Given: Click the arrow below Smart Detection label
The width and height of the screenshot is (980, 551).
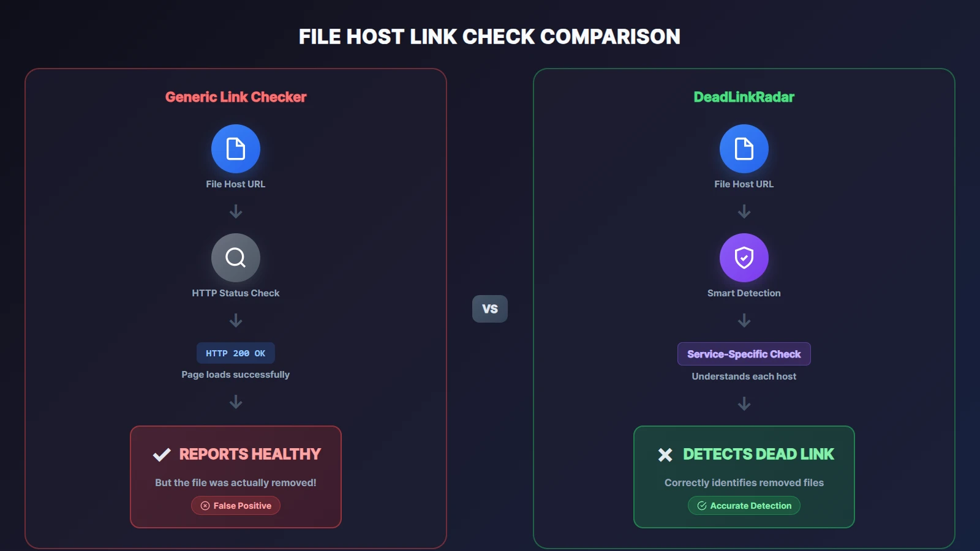Looking at the screenshot, I should (x=744, y=321).
